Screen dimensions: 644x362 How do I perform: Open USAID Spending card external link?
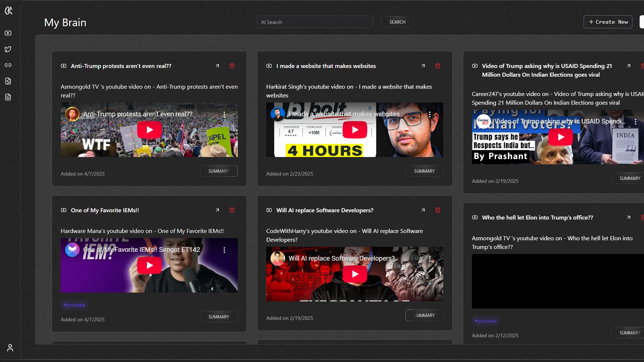click(x=629, y=66)
